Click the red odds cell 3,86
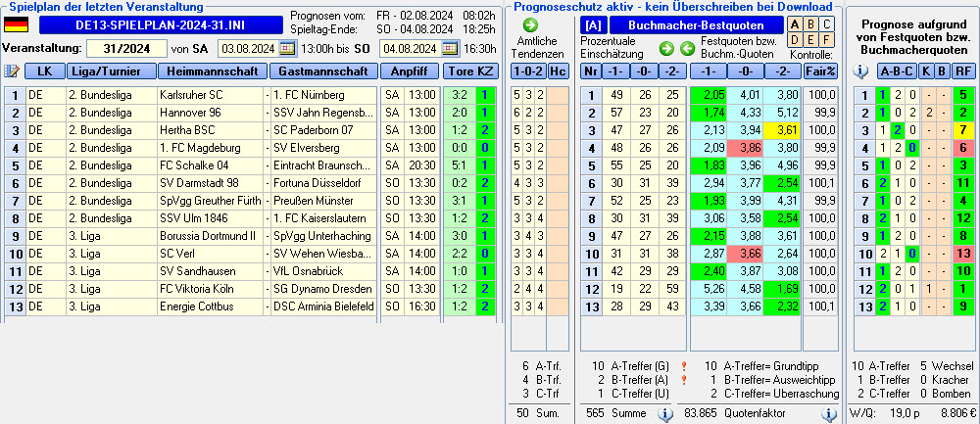This screenshot has height=424, width=980. (x=745, y=148)
